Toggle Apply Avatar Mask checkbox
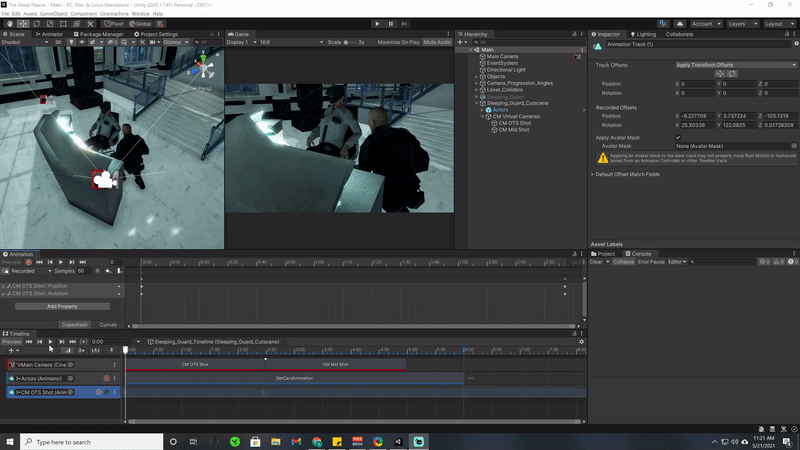This screenshot has width=800, height=450. (678, 137)
